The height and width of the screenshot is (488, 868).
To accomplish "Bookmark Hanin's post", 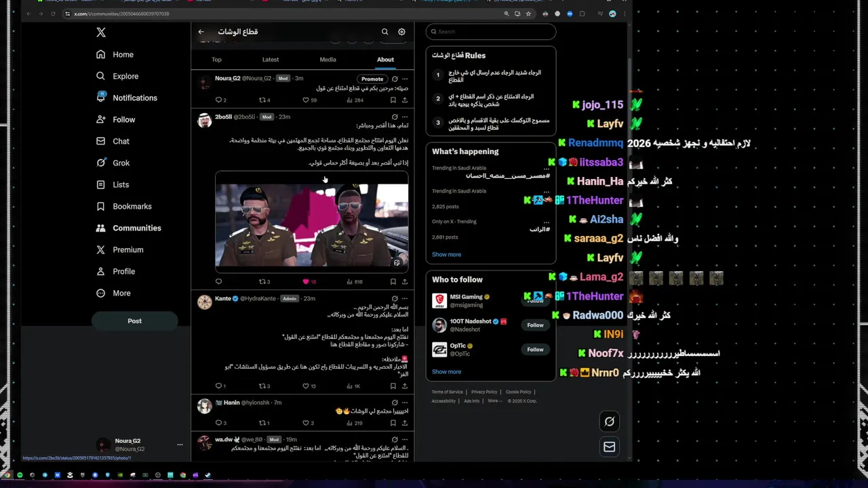I will coord(393,423).
